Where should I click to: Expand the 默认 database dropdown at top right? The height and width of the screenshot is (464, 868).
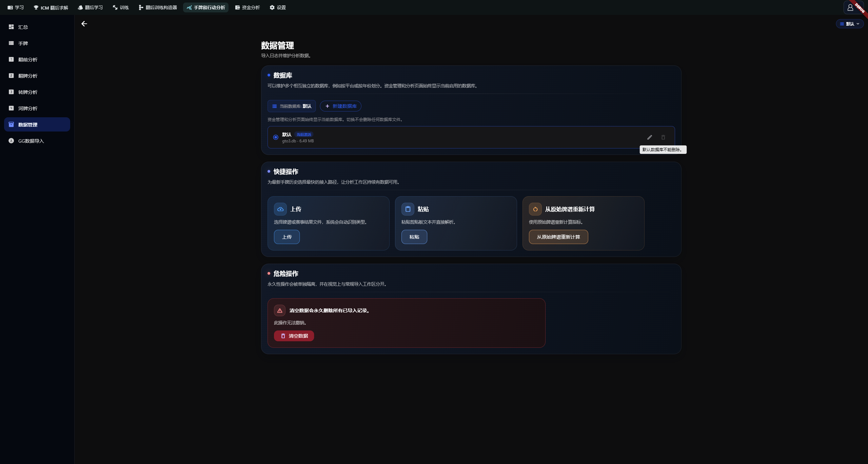pos(850,24)
